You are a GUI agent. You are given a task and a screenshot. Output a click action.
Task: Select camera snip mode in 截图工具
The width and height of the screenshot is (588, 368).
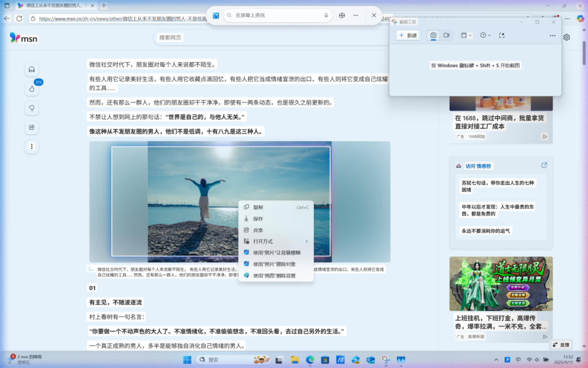433,35
